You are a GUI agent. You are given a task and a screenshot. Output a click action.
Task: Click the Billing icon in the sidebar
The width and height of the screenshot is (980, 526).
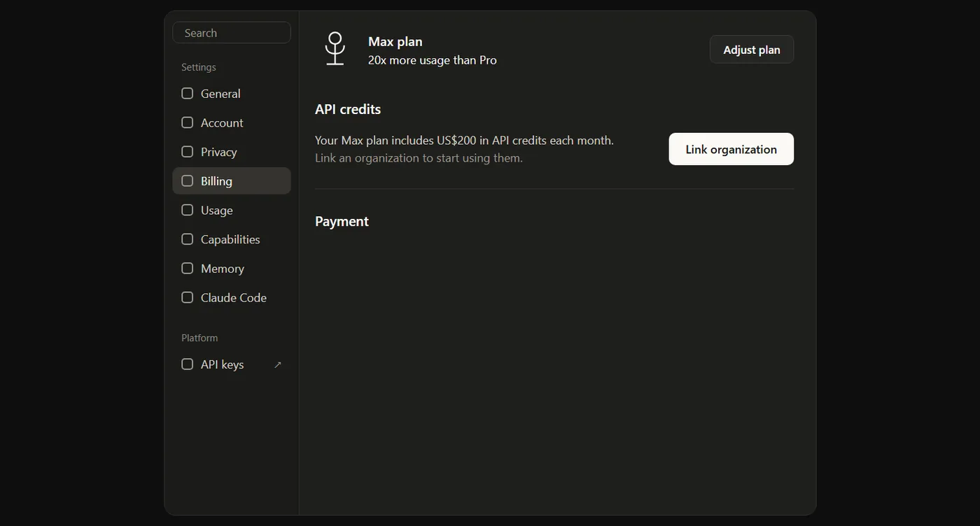(187, 180)
